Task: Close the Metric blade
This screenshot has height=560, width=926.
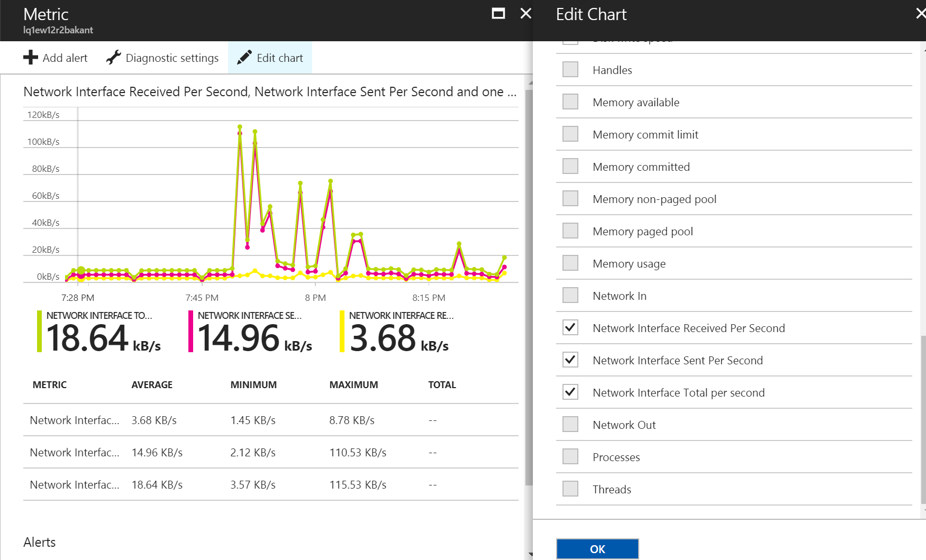Action: click(525, 14)
